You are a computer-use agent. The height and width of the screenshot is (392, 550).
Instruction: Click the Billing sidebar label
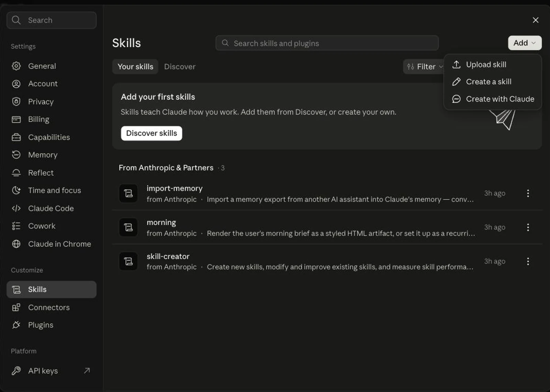(38, 119)
